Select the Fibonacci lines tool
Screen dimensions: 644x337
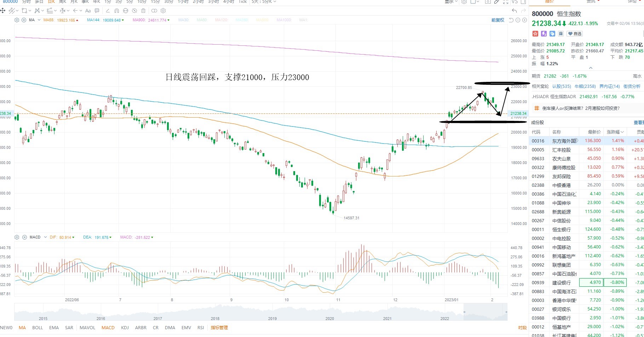click(x=50, y=11)
